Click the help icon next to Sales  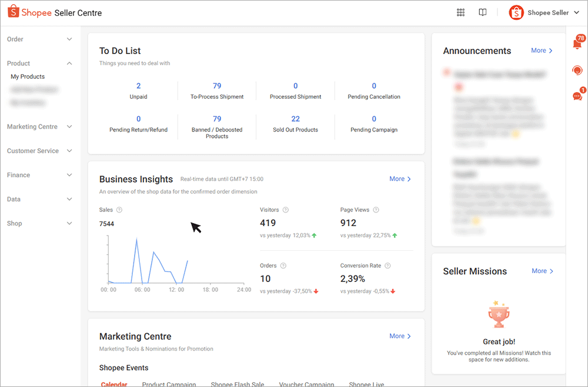tap(119, 210)
